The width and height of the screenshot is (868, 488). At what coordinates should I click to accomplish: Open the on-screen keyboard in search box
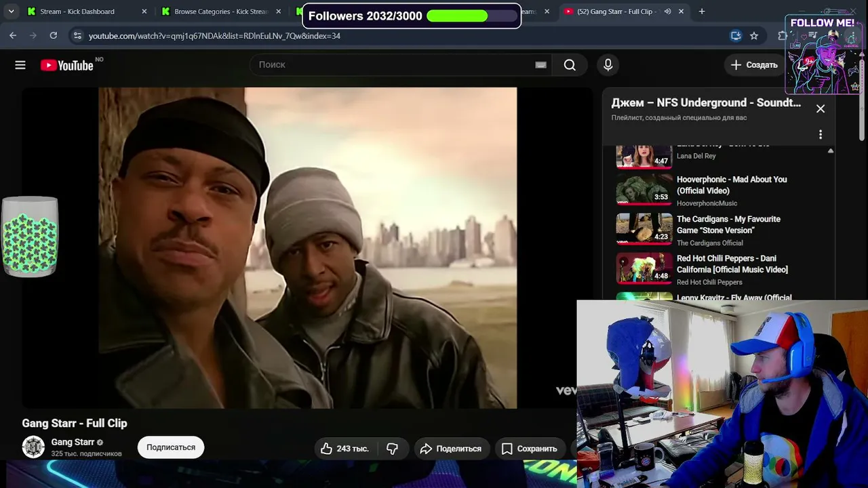pos(540,65)
